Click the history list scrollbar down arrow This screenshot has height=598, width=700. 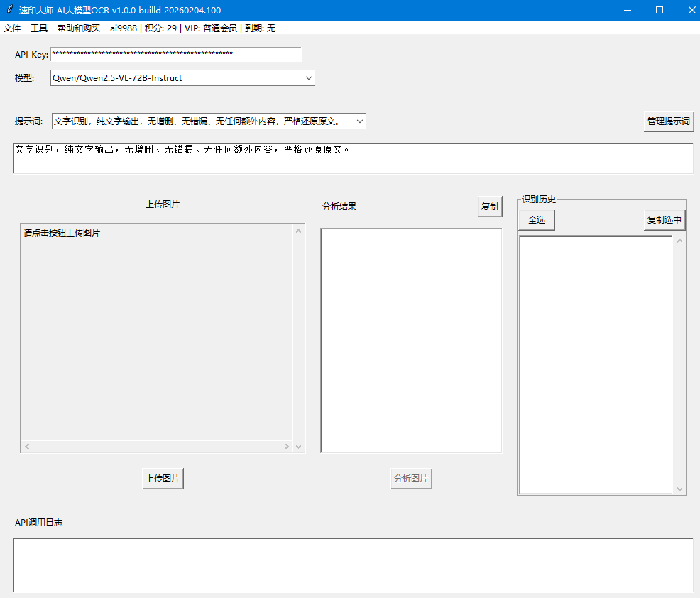point(680,489)
